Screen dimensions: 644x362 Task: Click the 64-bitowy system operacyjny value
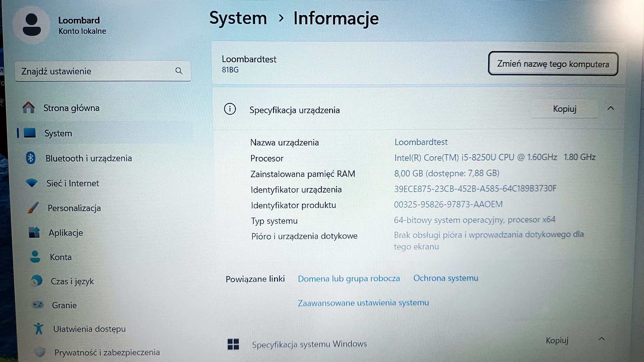[474, 220]
